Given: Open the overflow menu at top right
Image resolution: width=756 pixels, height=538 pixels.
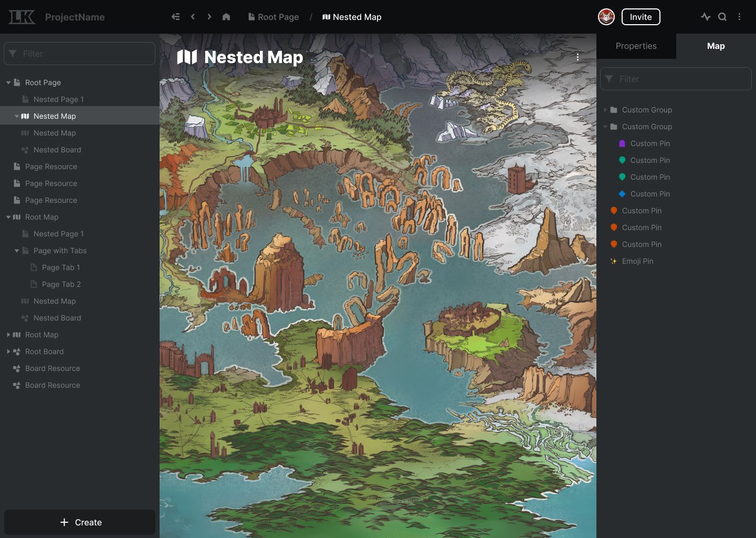Looking at the screenshot, I should (739, 17).
